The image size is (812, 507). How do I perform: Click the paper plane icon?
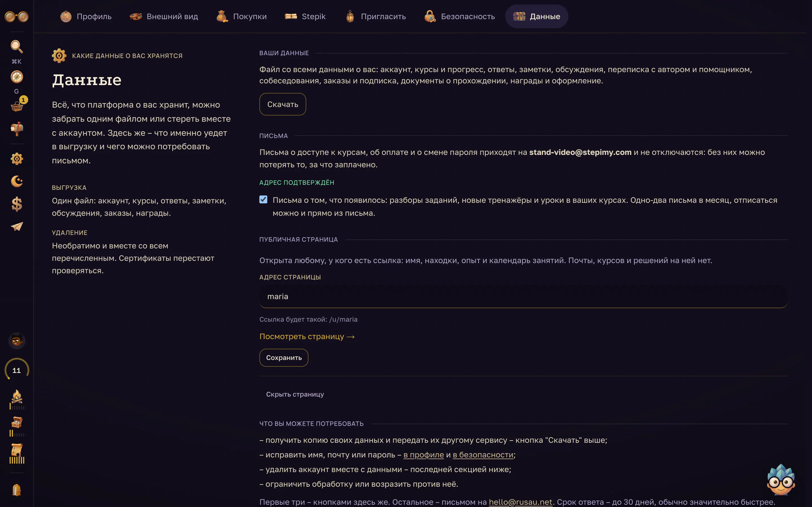coord(16,227)
